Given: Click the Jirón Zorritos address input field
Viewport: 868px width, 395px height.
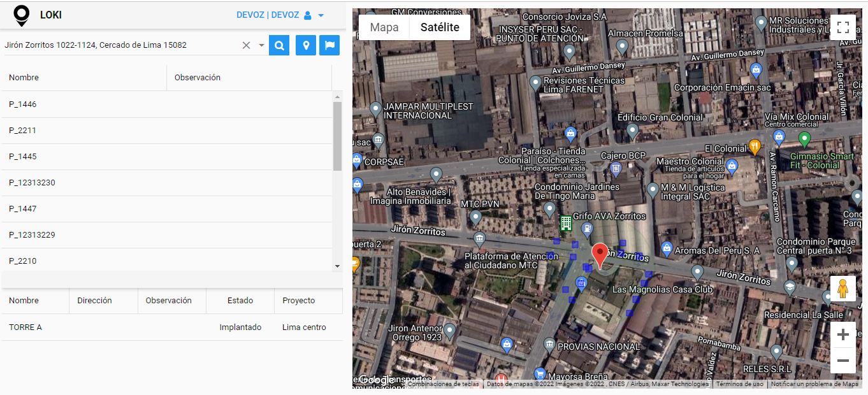Looking at the screenshot, I should 121,45.
